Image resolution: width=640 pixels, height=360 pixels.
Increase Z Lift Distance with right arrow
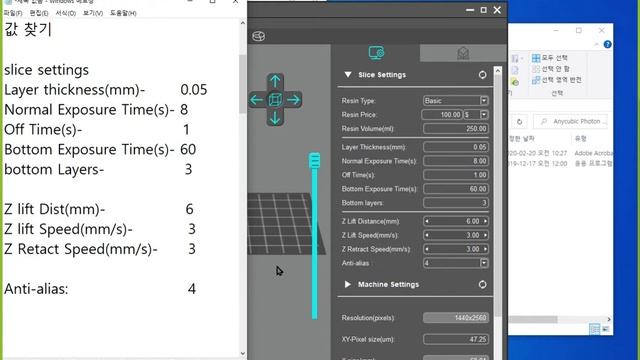coord(485,221)
